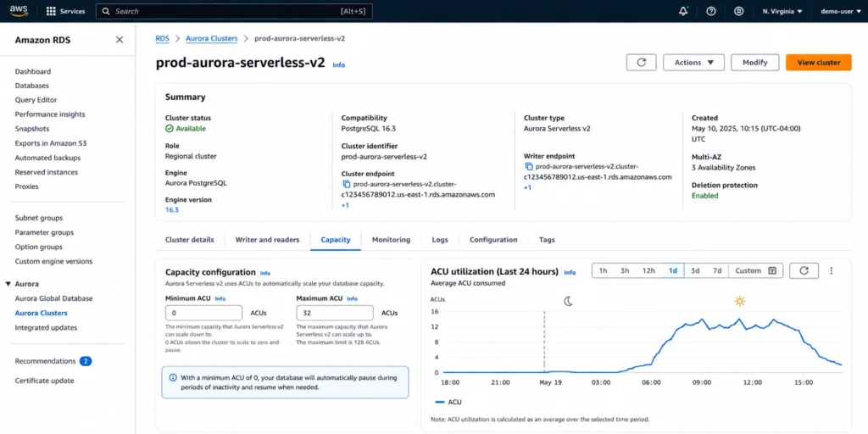Open Info link beside Capacity configuration

265,273
